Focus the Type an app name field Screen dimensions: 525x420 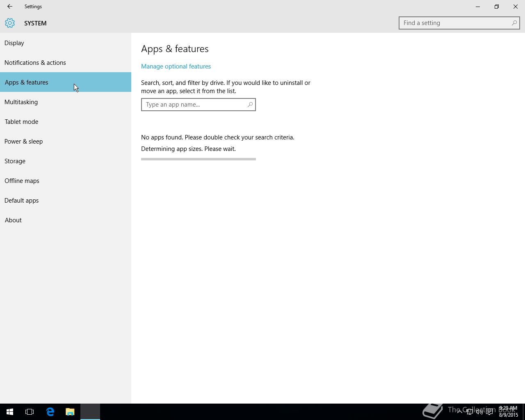click(x=199, y=105)
